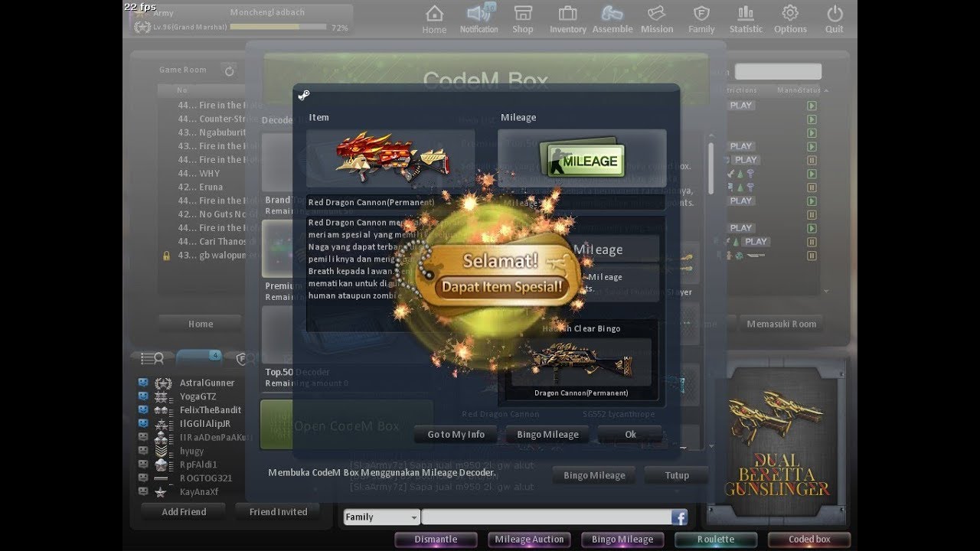Click the chat message input field
The height and width of the screenshot is (551, 980).
pos(546,517)
